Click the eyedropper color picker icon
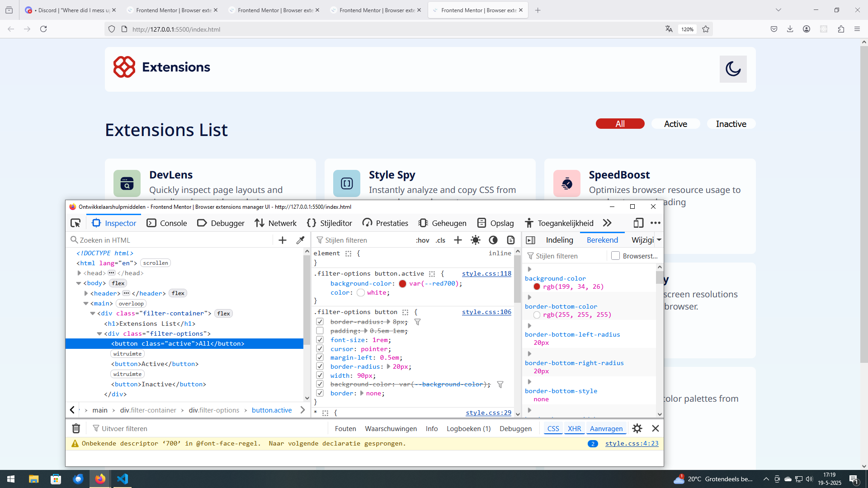 [300, 240]
